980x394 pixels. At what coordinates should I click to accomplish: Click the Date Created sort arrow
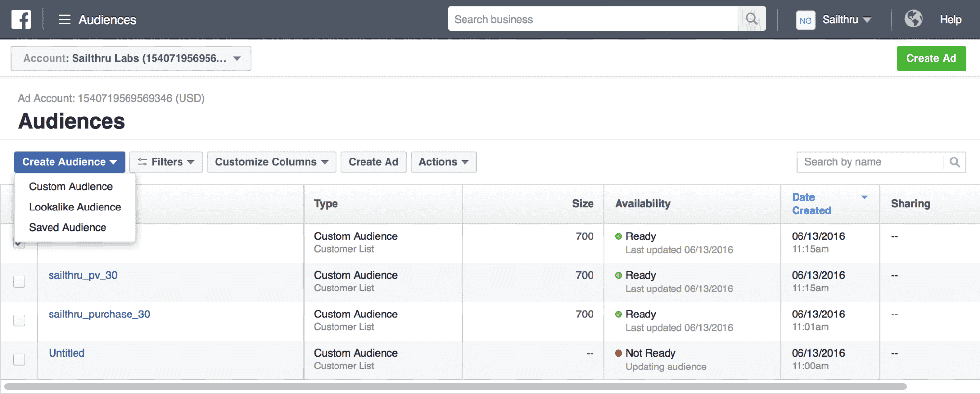(864, 197)
